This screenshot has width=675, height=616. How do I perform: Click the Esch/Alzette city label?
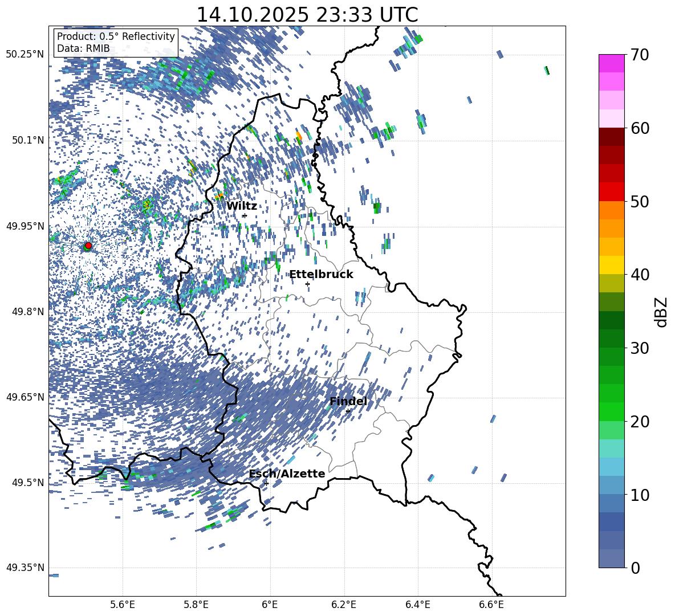287,474
